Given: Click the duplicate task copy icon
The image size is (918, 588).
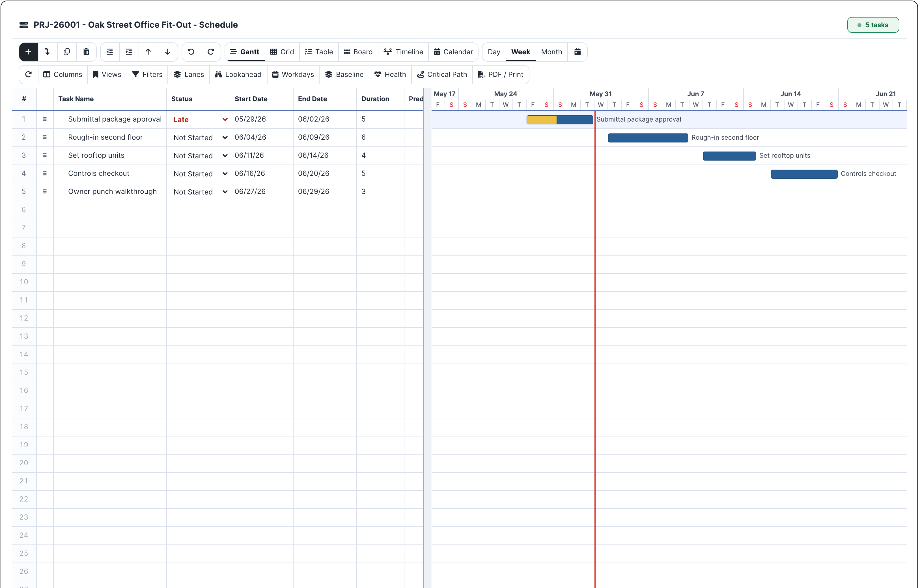Looking at the screenshot, I should pyautogui.click(x=67, y=52).
